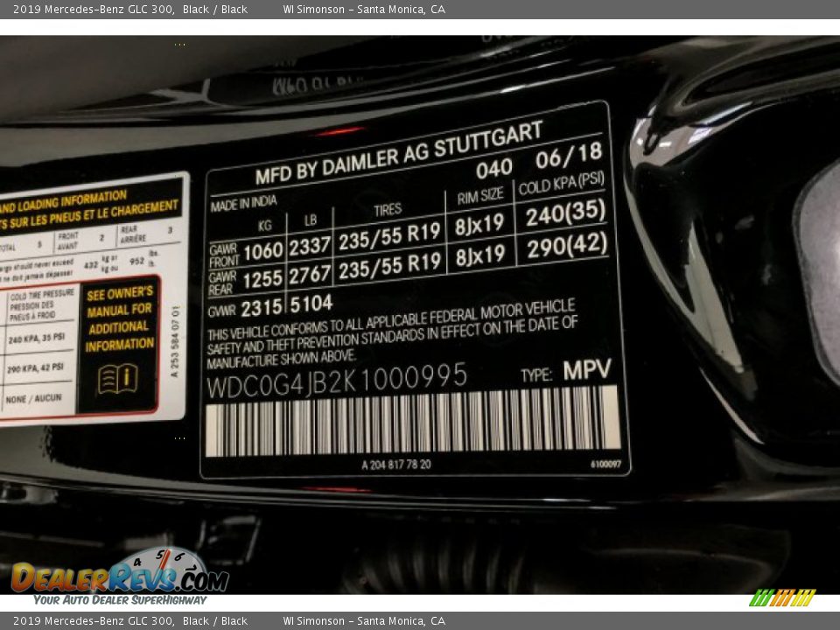Click the rear cold pressure 290(42)
The image size is (840, 630).
click(566, 247)
